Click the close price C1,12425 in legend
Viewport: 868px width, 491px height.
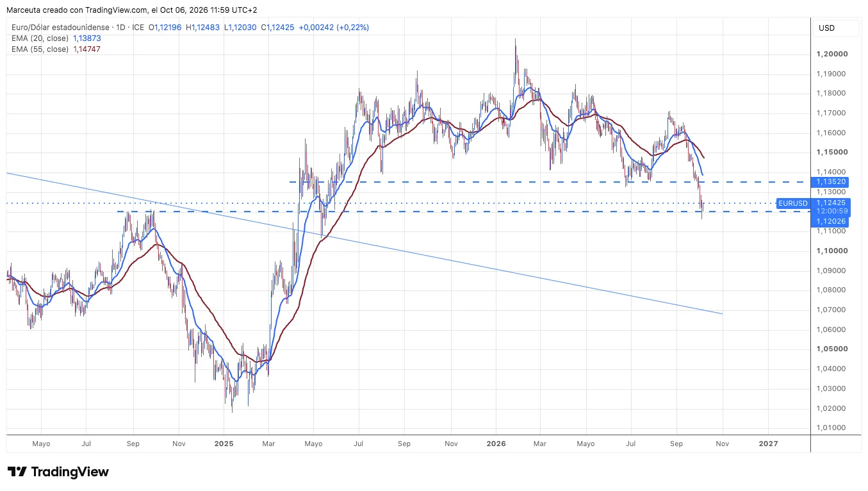(x=277, y=28)
